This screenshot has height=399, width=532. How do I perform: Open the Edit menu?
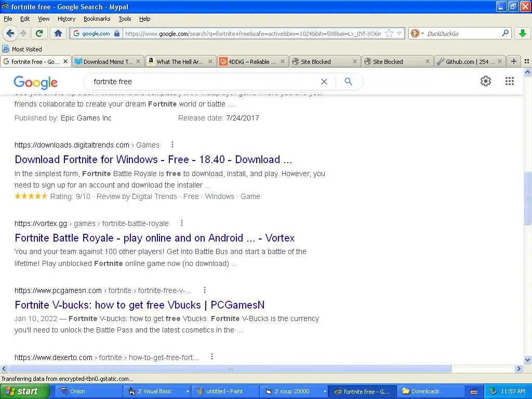point(25,19)
